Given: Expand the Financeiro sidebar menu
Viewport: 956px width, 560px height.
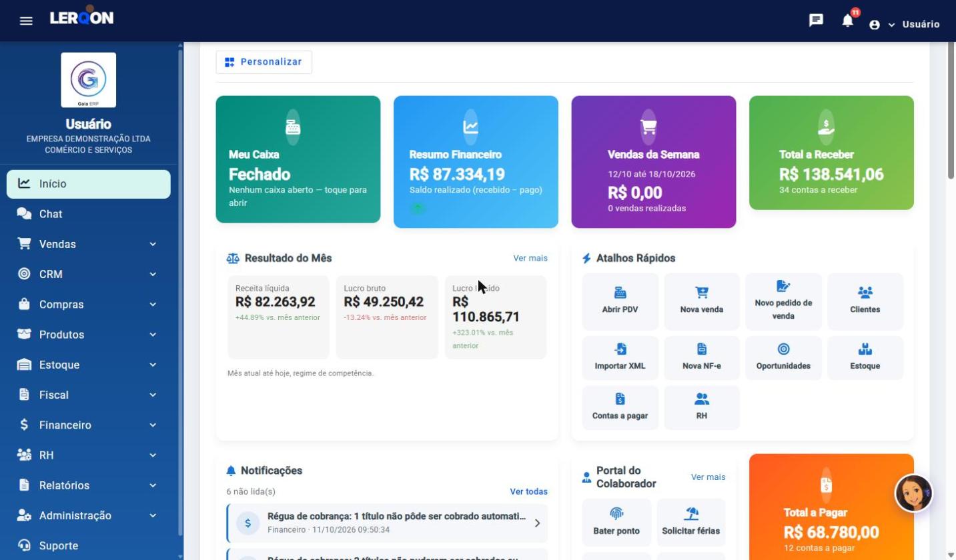Looking at the screenshot, I should [88, 425].
